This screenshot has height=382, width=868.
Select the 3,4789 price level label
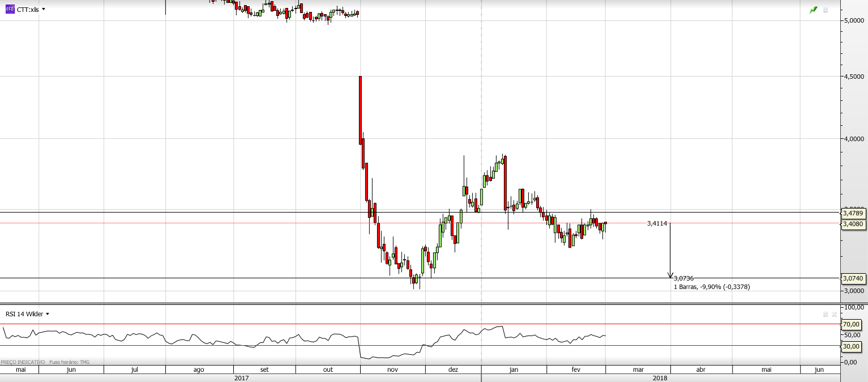click(853, 214)
